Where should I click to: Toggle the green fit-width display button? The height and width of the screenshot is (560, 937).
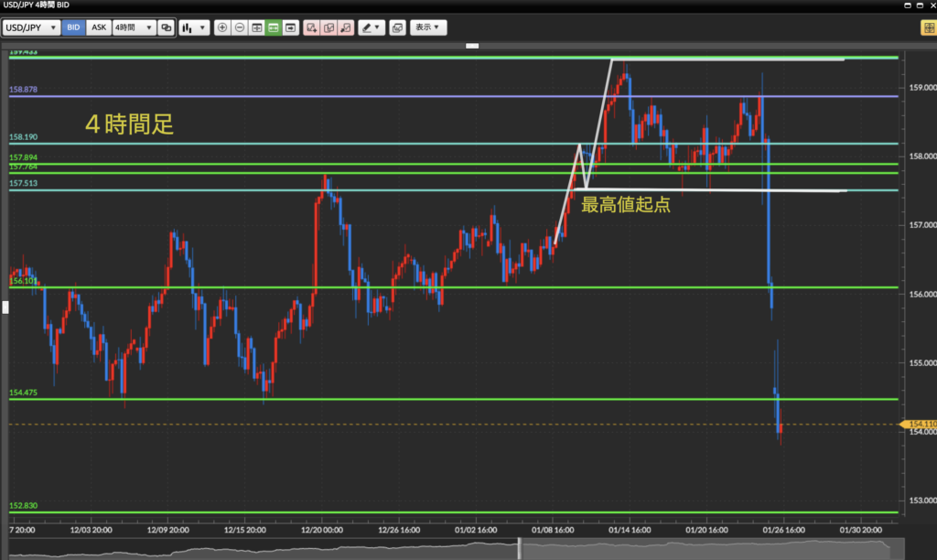274,27
